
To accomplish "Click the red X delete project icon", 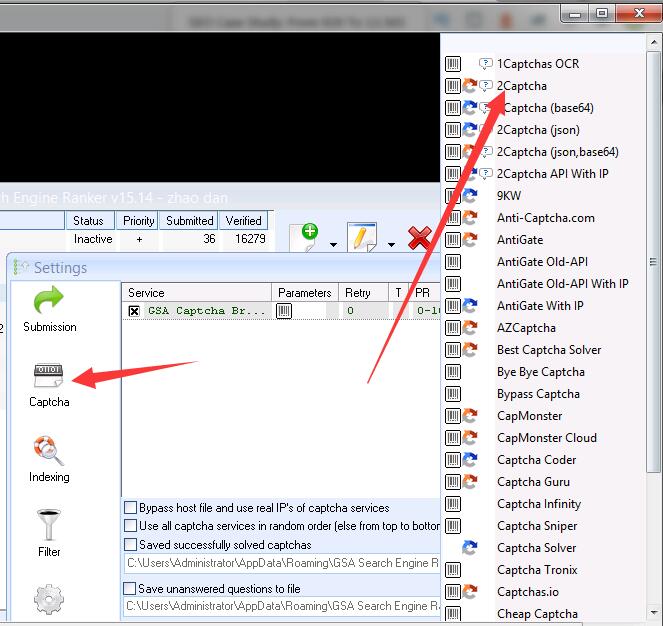I will tap(420, 238).
